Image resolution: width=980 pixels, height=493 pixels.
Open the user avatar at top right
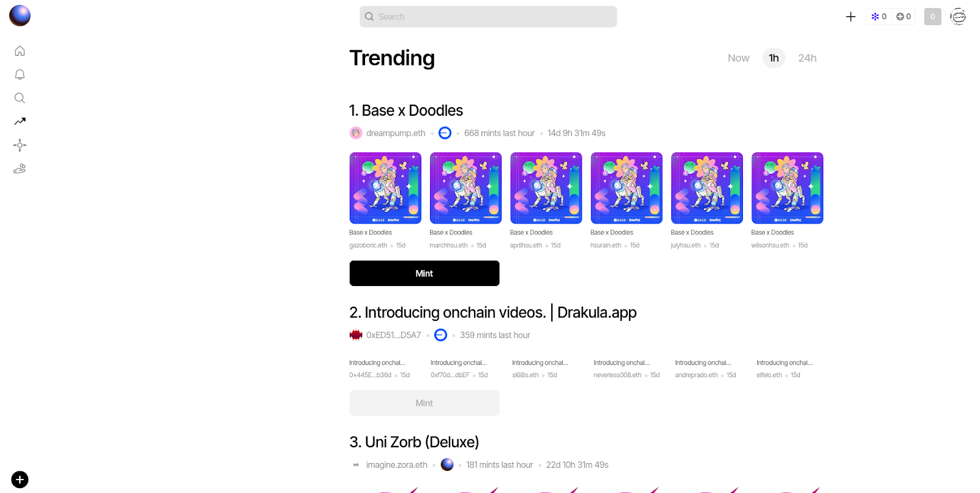pos(958,17)
